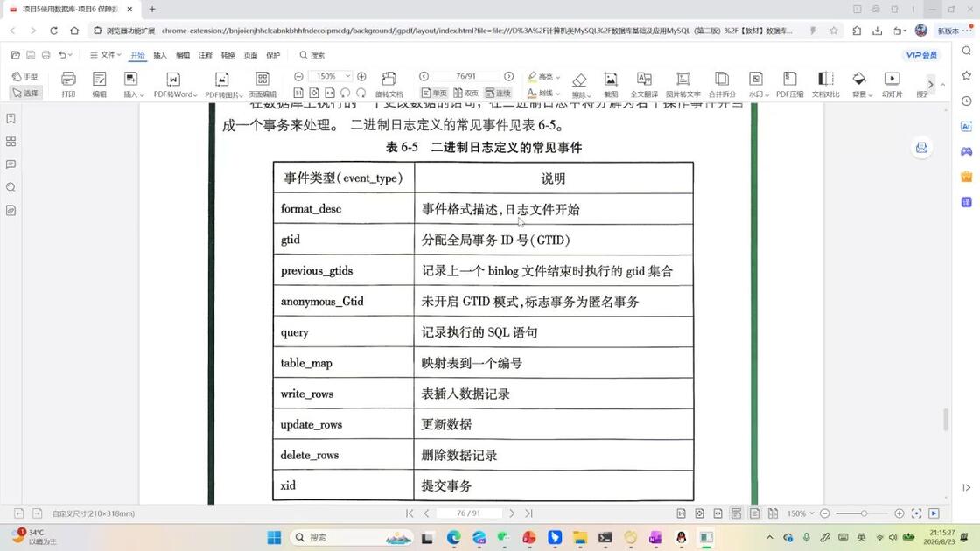The image size is (980, 551).
Task: Click the actual size view icon in toolbar
Action: click(298, 93)
